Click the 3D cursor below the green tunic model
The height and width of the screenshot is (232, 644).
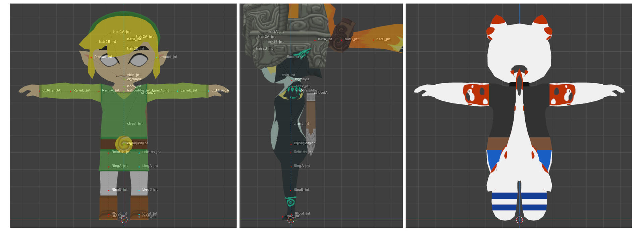tap(124, 220)
